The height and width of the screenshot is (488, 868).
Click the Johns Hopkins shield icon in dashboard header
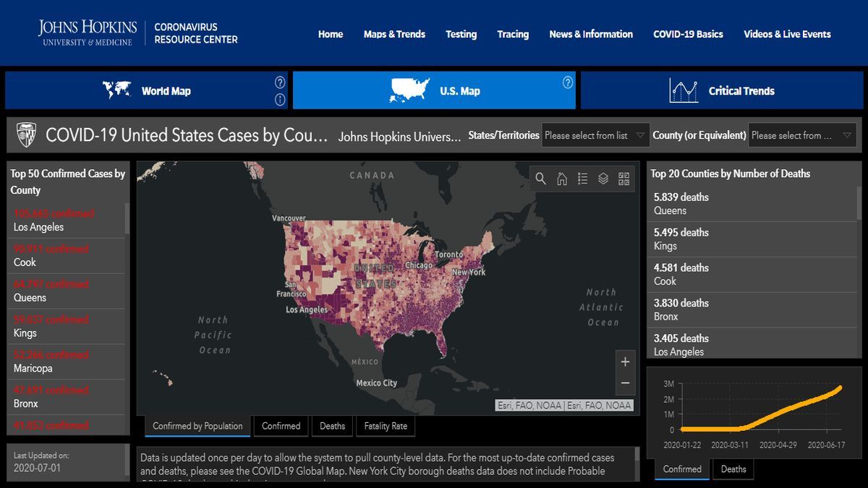27,134
